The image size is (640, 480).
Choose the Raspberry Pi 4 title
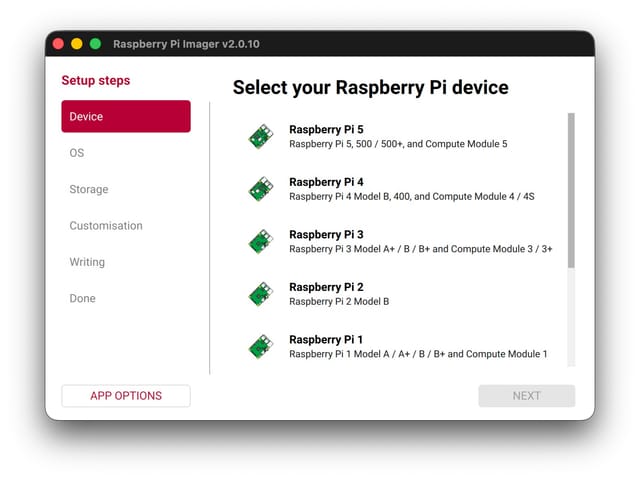[x=326, y=182]
